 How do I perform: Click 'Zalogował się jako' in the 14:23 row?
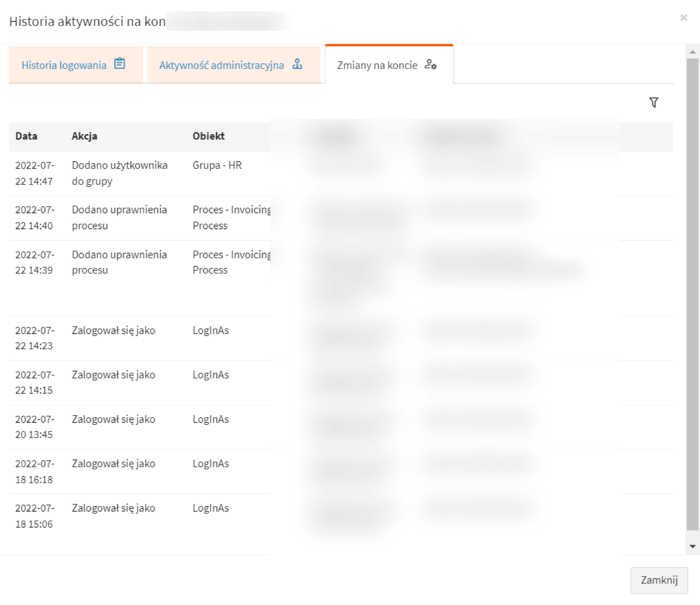114,330
